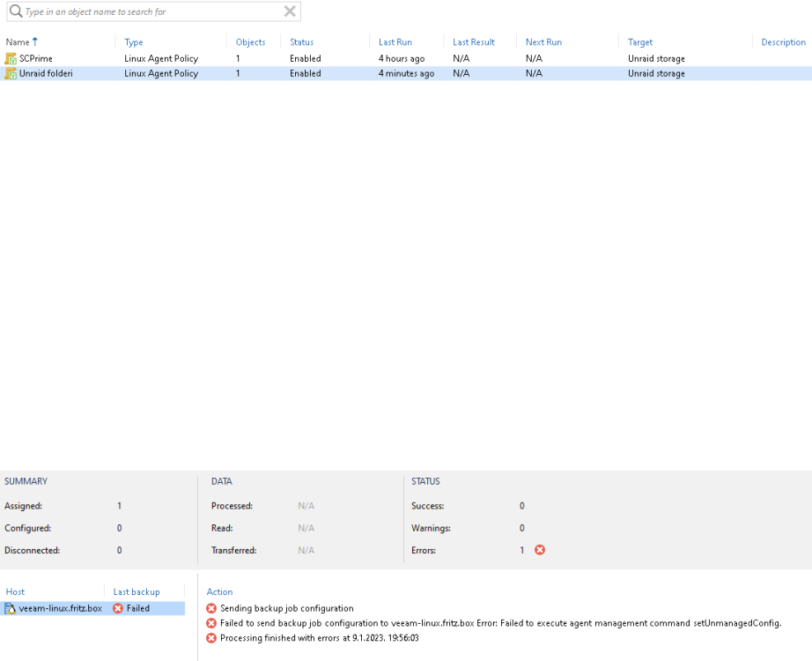Click the SCPrime policy job icon

click(11, 58)
